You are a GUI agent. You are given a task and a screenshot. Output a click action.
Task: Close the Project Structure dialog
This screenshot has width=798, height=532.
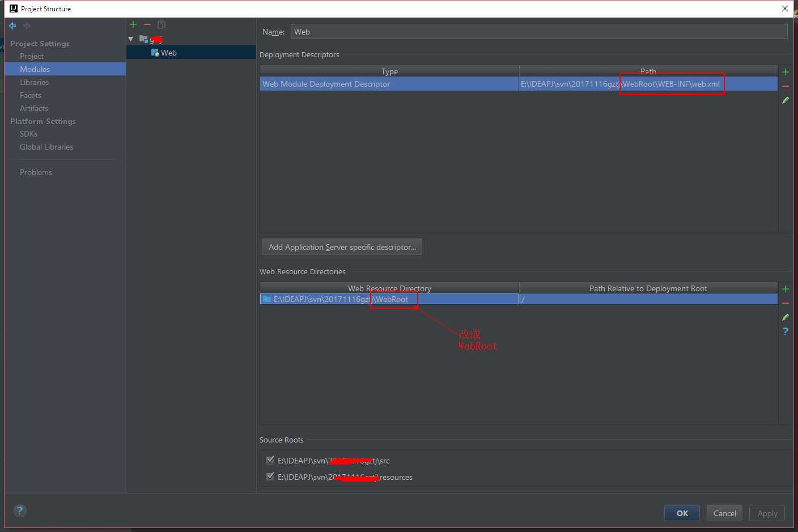tap(785, 8)
